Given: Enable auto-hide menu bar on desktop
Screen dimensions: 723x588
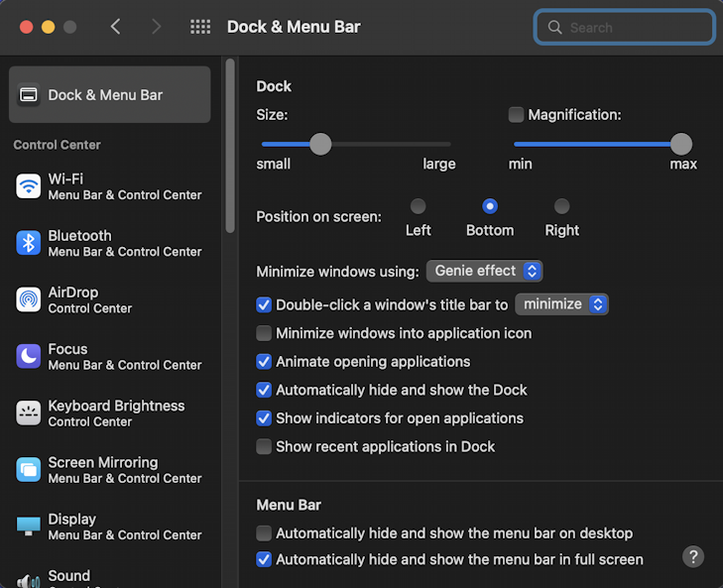Looking at the screenshot, I should pyautogui.click(x=264, y=533).
